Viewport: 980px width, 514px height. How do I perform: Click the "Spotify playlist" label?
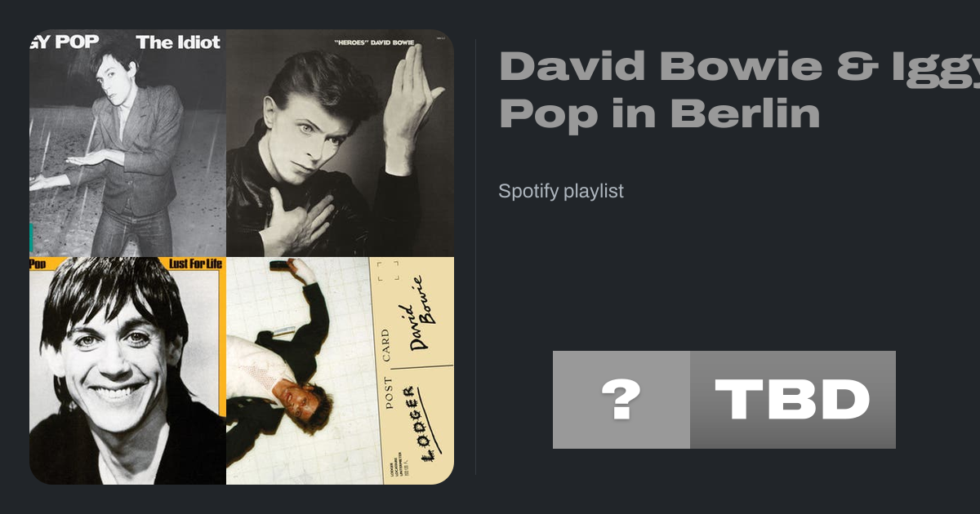coord(561,192)
